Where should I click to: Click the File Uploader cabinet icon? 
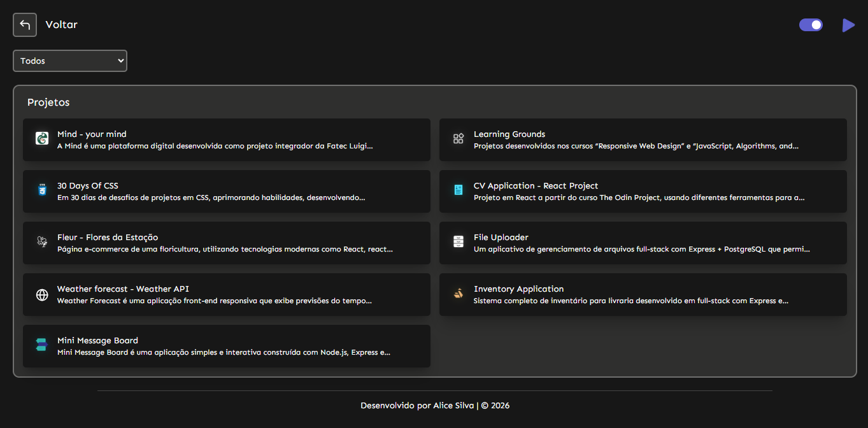(459, 241)
